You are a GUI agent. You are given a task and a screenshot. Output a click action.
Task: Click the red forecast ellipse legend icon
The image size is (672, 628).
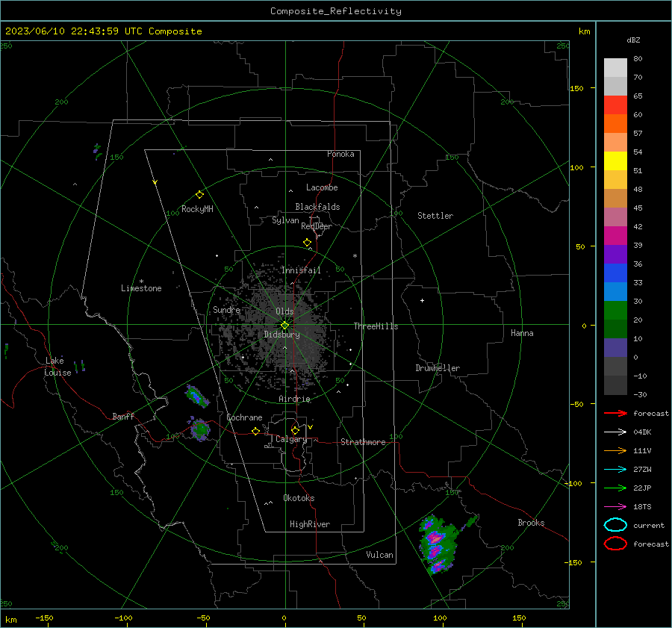(x=615, y=544)
